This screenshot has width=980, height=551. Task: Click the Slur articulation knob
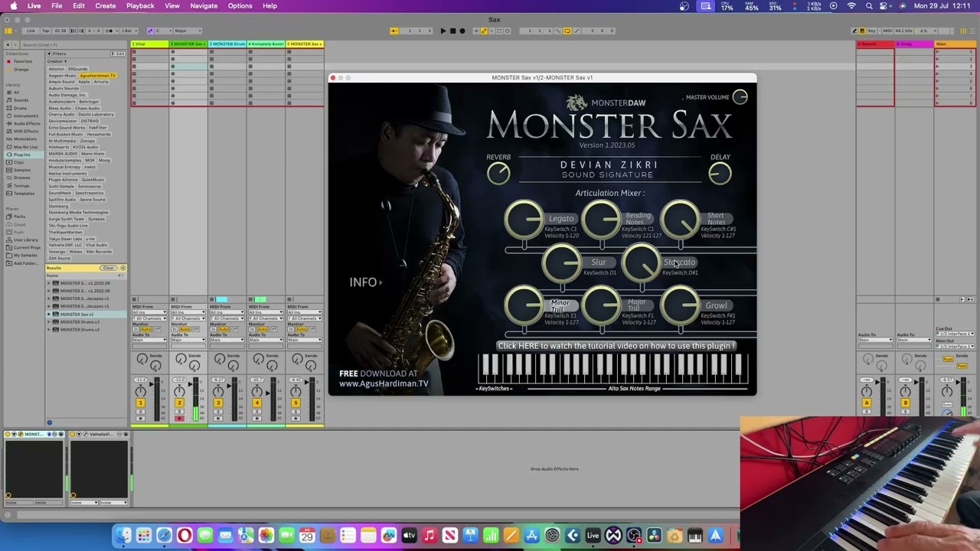(562, 264)
